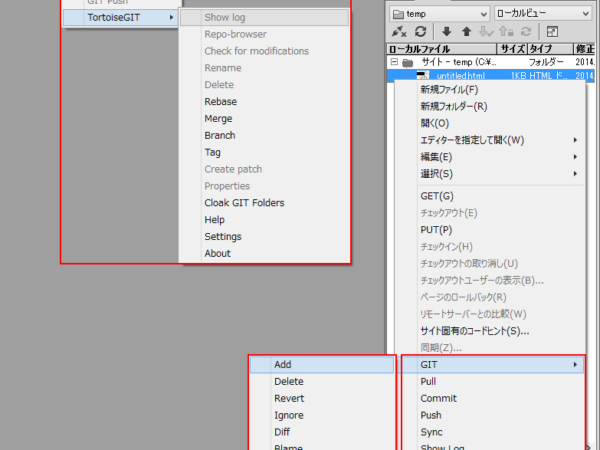Select Diff in the GIT submenu
Image resolution: width=600 pixels, height=450 pixels.
point(282,432)
